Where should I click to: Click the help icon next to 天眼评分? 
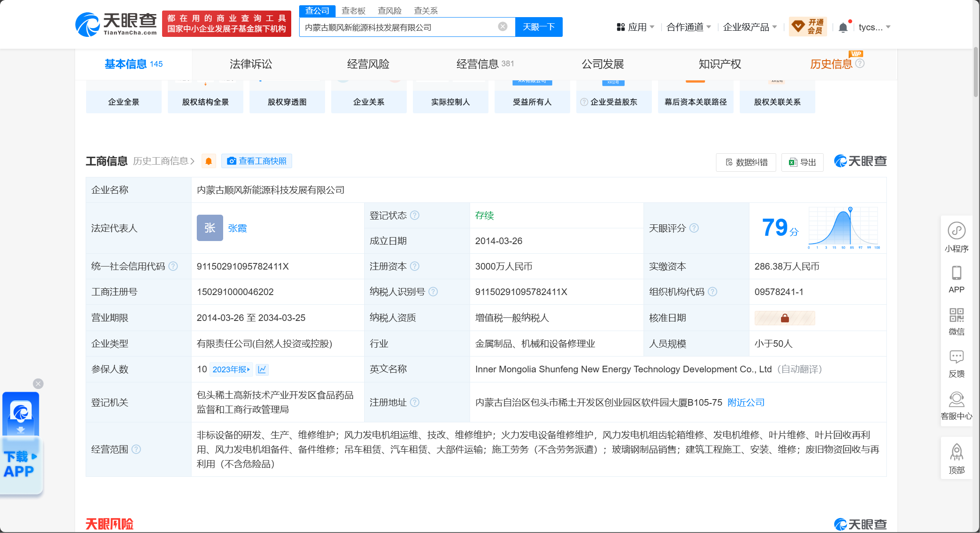pos(694,228)
